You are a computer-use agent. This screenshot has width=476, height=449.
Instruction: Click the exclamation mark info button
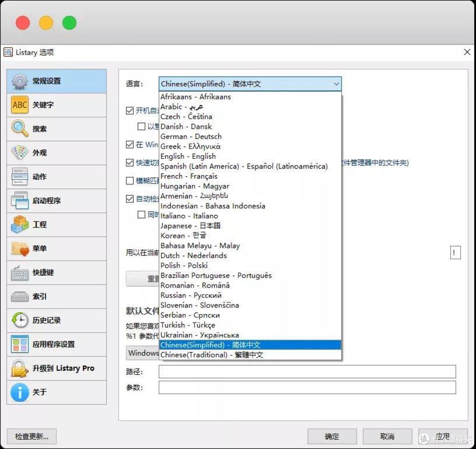(455, 252)
